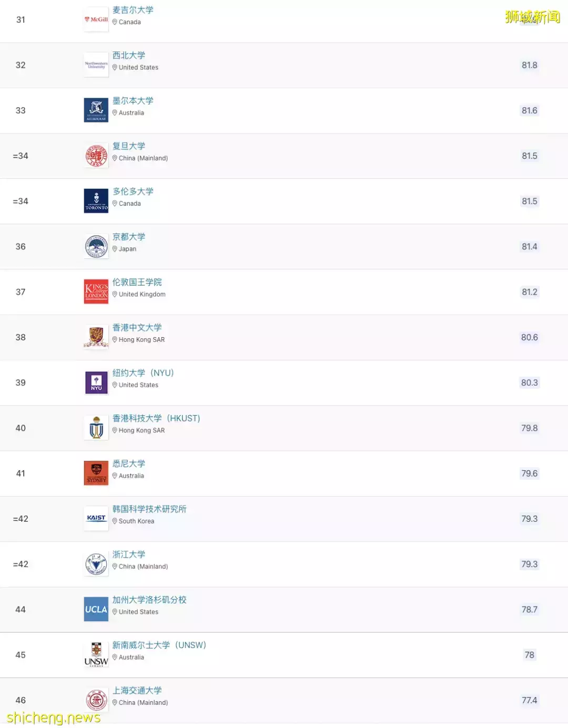Viewport: 568px width, 728px height.
Task: Click the South Korea location under KAIST
Action: (136, 521)
